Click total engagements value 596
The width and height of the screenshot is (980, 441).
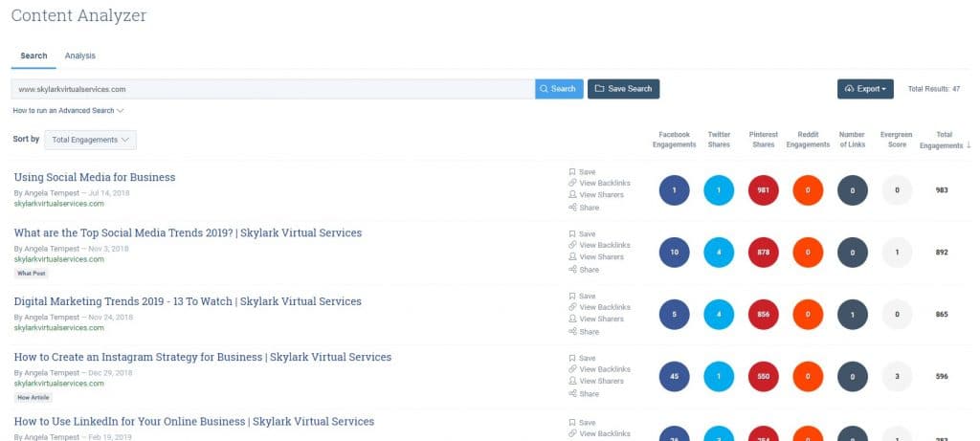(942, 377)
